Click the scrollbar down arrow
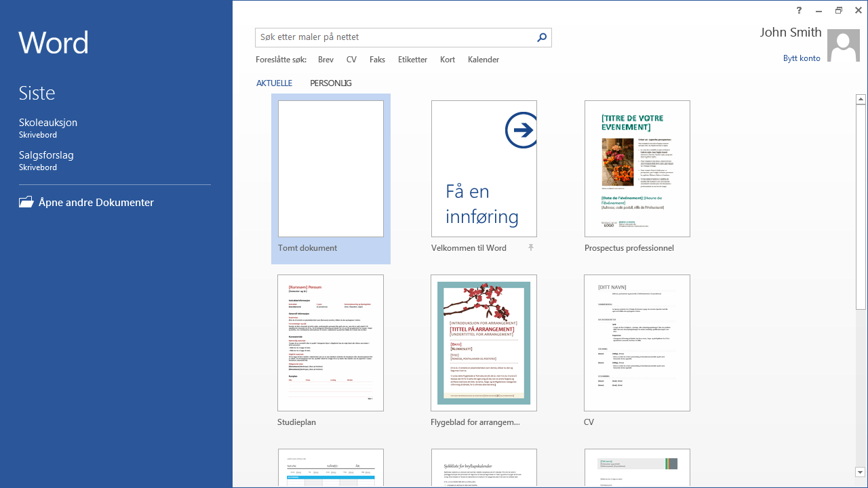 point(861,472)
